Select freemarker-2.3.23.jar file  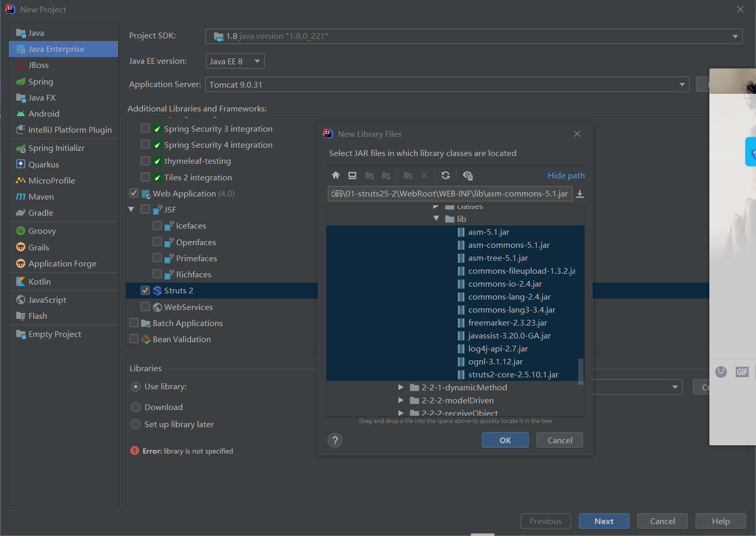tap(508, 322)
